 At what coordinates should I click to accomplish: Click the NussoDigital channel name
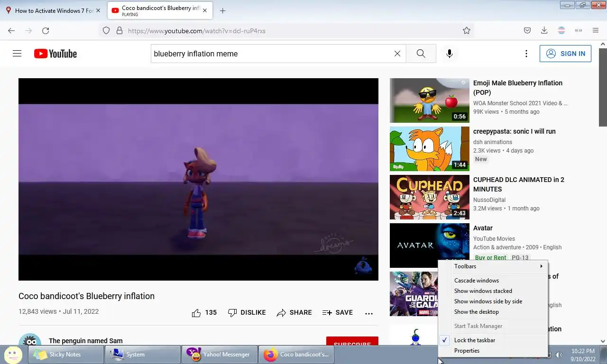point(489,200)
